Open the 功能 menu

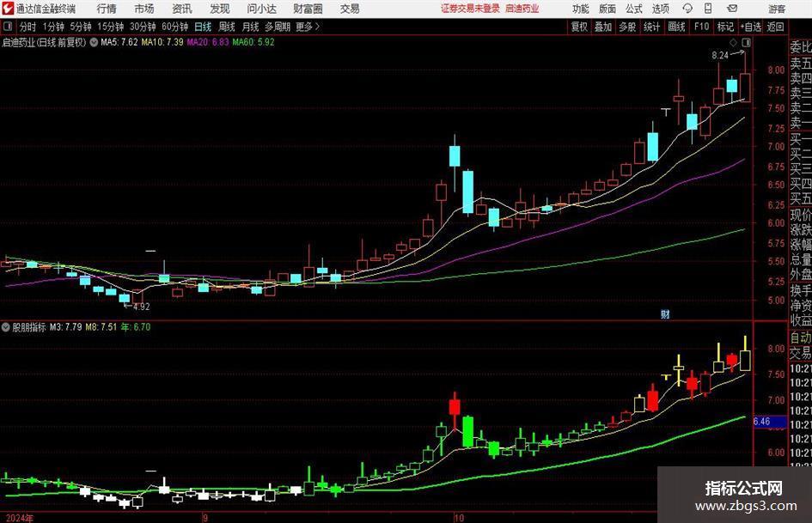581,9
